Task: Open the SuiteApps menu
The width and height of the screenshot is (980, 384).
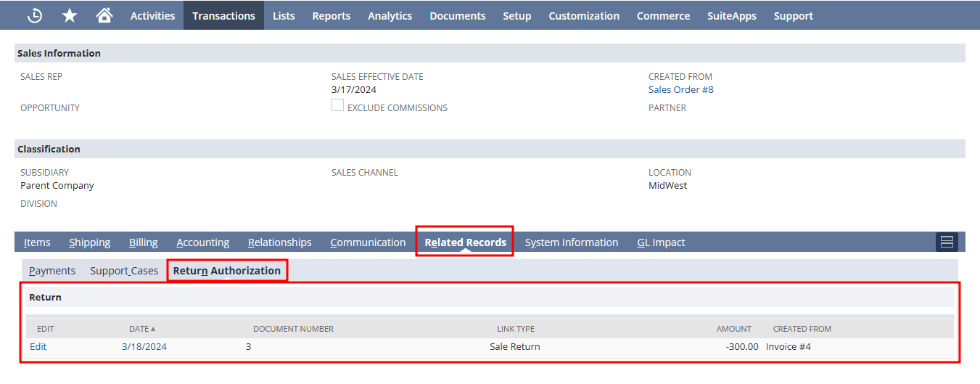Action: [731, 15]
